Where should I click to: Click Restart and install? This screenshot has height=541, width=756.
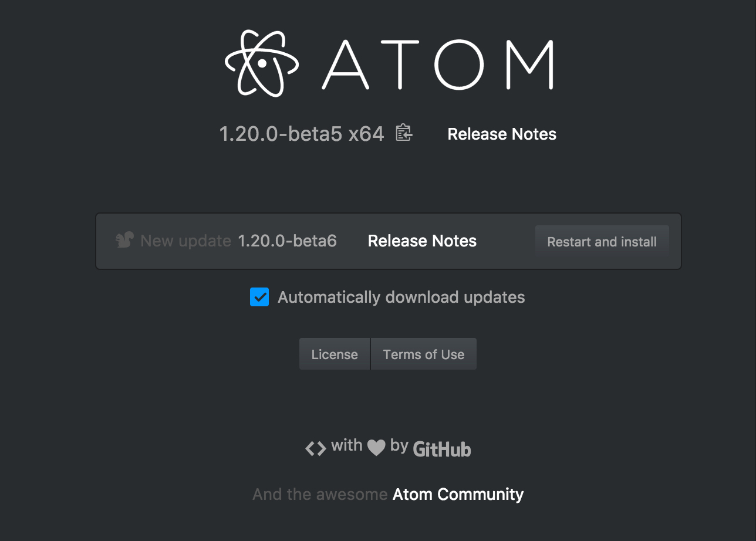click(602, 241)
